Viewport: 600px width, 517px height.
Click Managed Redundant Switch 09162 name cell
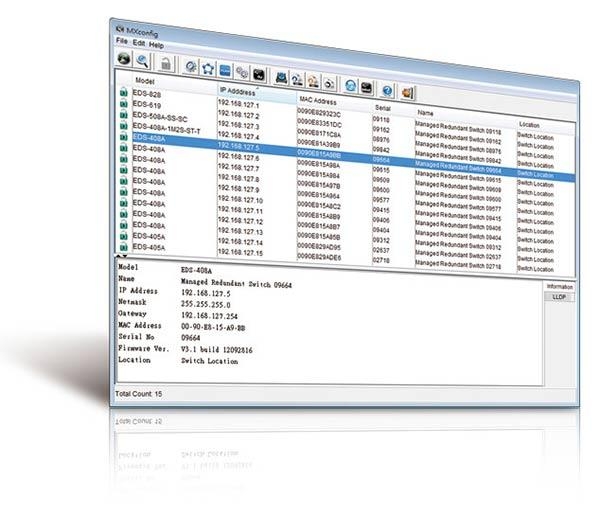tap(458, 138)
